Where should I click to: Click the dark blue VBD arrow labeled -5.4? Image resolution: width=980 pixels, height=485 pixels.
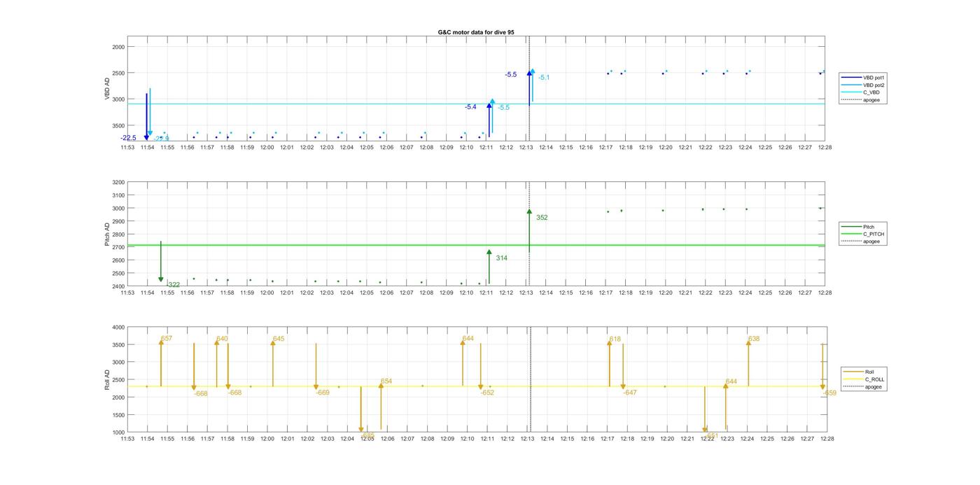tap(489, 120)
